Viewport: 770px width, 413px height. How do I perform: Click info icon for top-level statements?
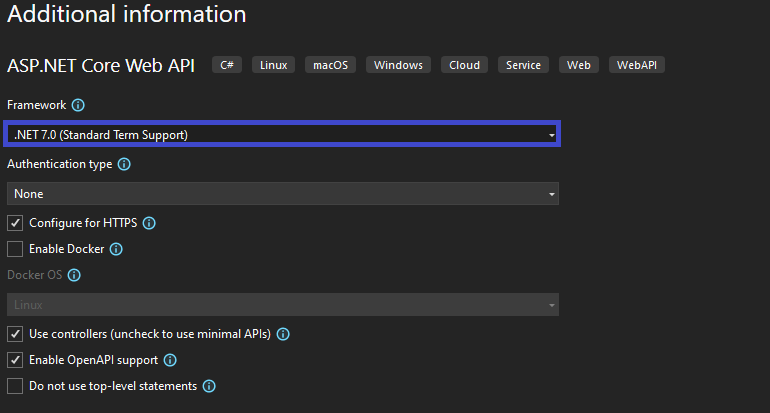[209, 386]
